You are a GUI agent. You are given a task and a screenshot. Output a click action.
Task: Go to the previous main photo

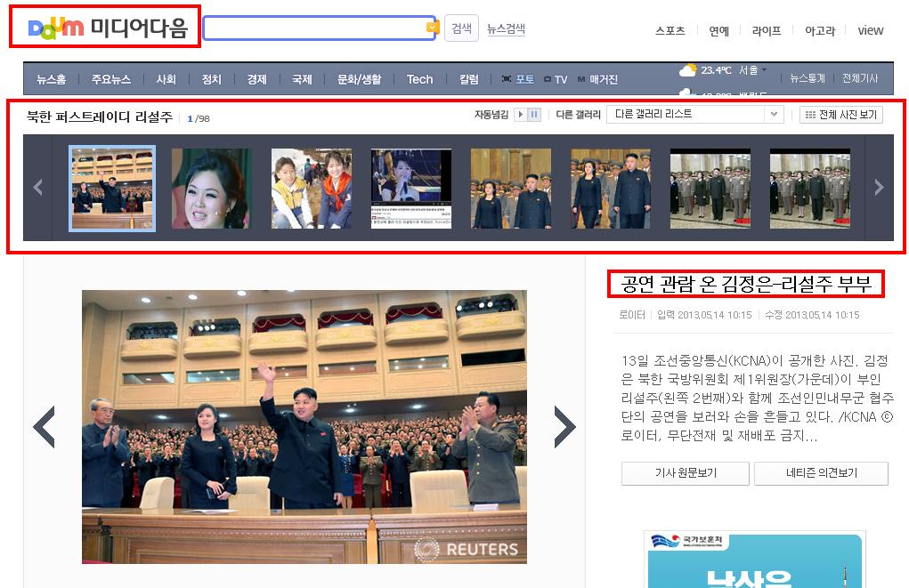(44, 427)
